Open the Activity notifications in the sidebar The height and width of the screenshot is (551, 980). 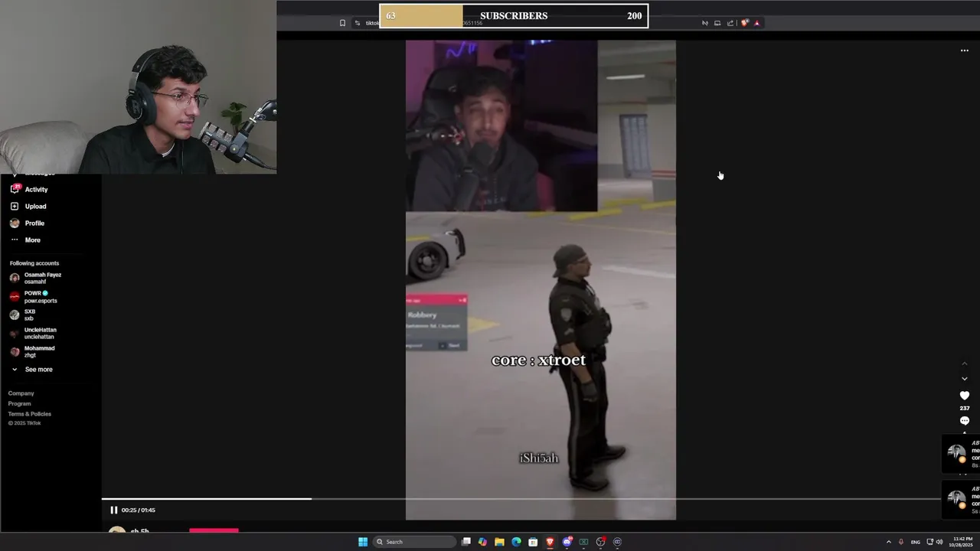pos(29,189)
